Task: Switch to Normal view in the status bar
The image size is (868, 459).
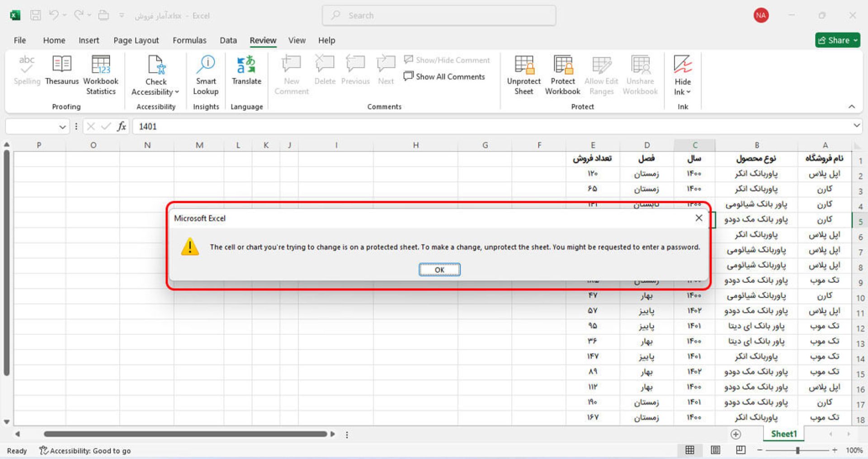Action: click(690, 450)
